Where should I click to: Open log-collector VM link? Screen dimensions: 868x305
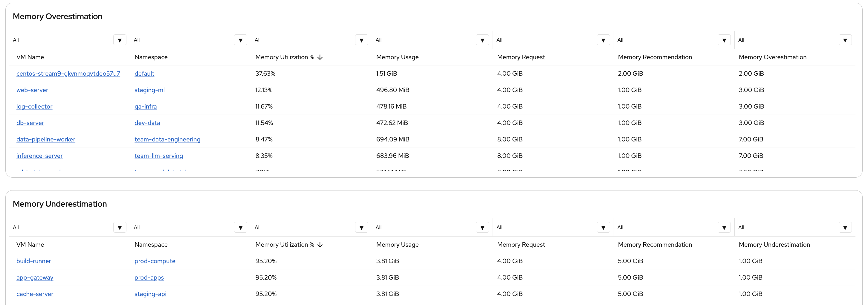(x=34, y=106)
